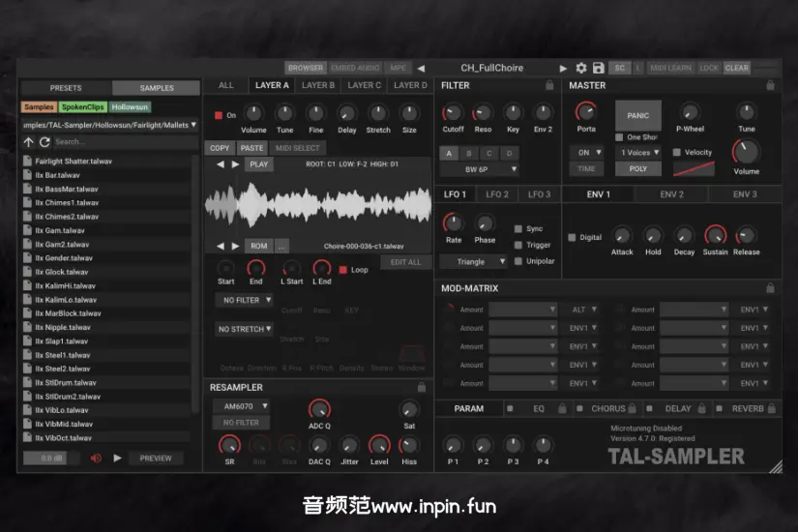Click the Reverb lock icon
The width and height of the screenshot is (798, 532).
pyautogui.click(x=772, y=408)
